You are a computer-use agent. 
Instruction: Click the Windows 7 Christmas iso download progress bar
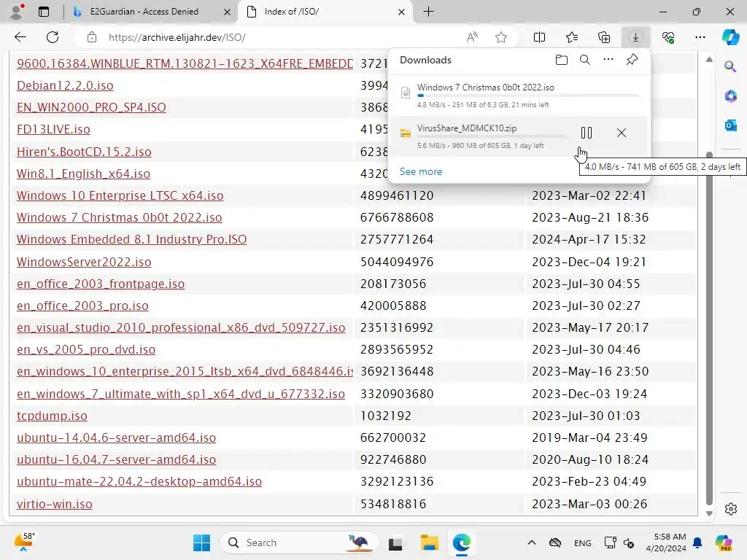click(x=528, y=96)
